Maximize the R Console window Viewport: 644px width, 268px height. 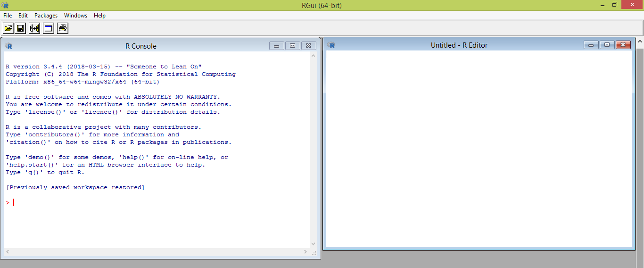coord(292,46)
